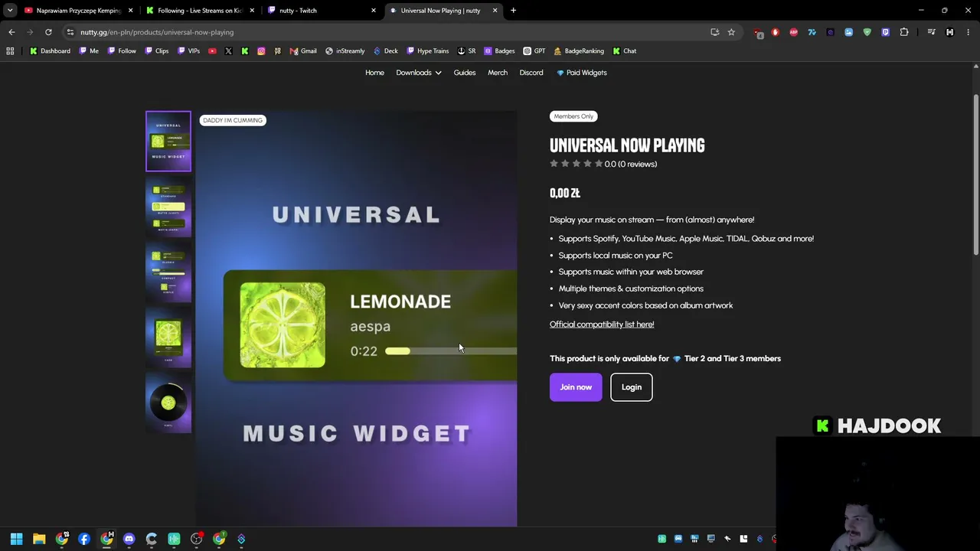Viewport: 980px width, 551px height.
Task: Open the Guides page
Action: [465, 73]
